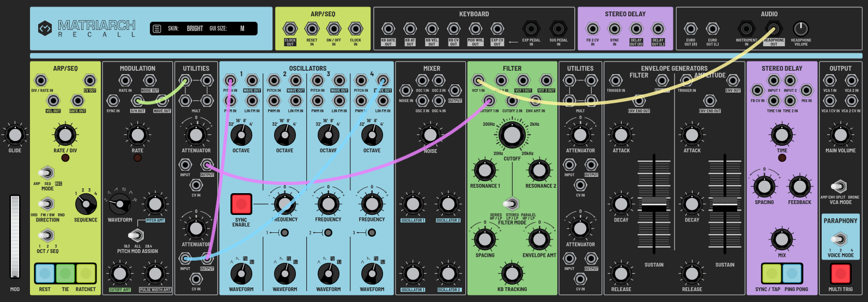Click the Mod wheel strip

(15, 237)
